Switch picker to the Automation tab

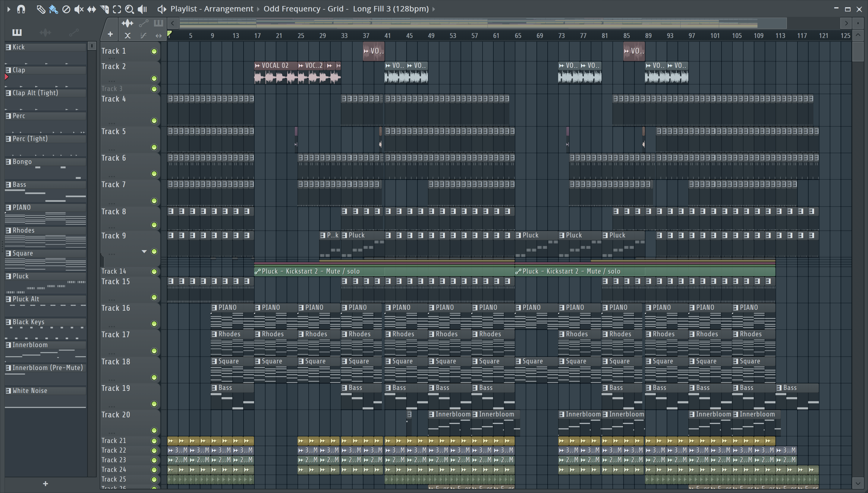(74, 32)
